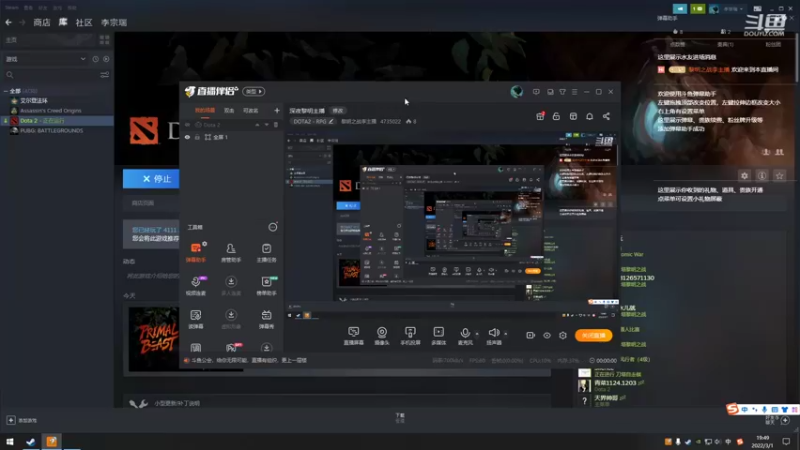Viewport: 800px width, 450px height.
Task: Switch to third scenes tab in 直播伴侣
Action: click(x=251, y=111)
